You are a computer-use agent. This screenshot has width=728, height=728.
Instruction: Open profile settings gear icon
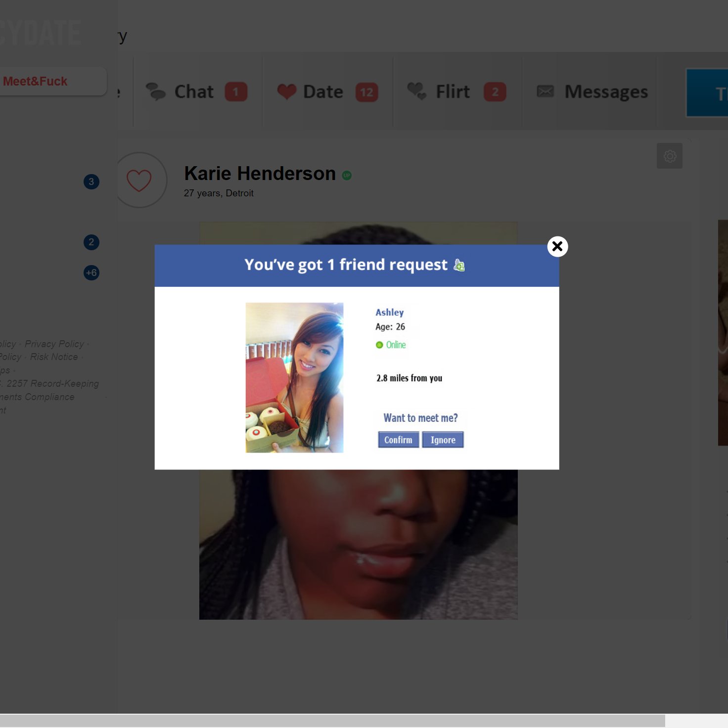[x=670, y=156]
